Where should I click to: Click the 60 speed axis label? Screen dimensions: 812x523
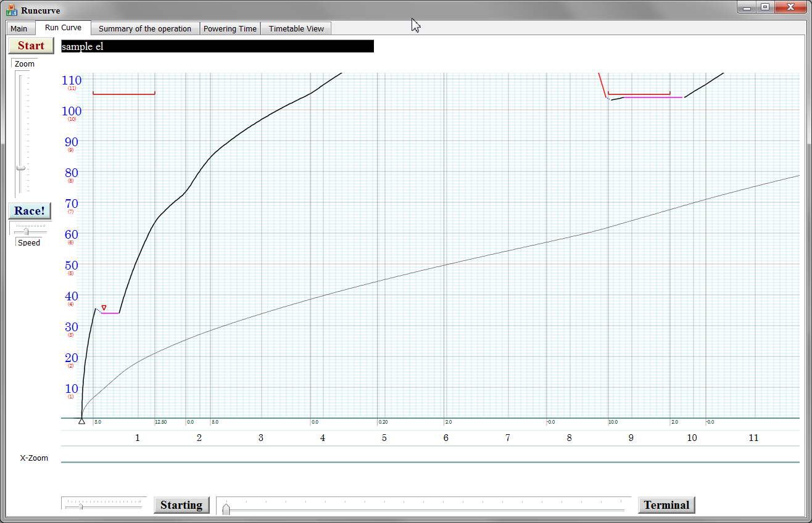click(72, 234)
